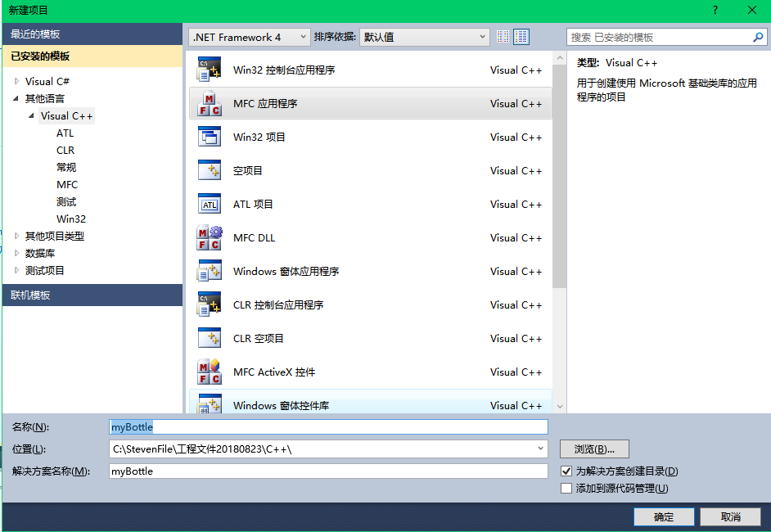Switch to small icons view
Viewport: 771px width, 532px height.
pyautogui.click(x=503, y=37)
